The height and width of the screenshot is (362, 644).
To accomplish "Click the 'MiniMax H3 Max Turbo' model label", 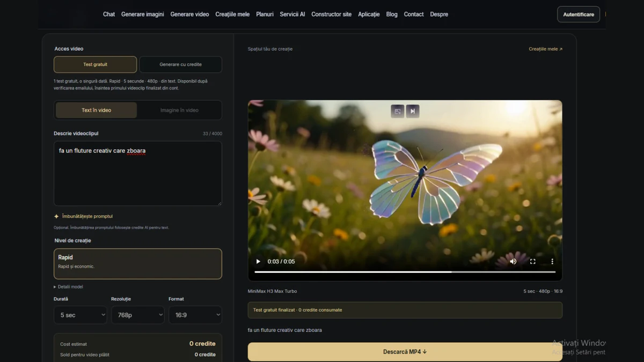I will [272, 291].
